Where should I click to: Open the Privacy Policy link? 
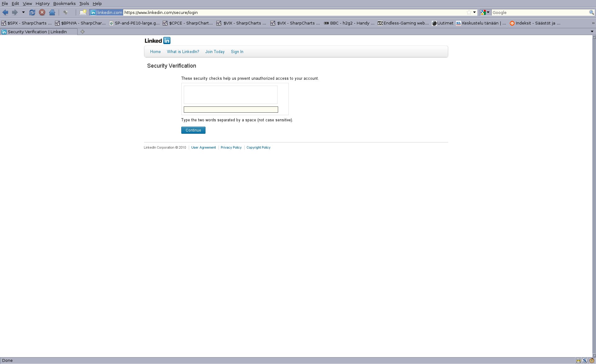coord(231,147)
